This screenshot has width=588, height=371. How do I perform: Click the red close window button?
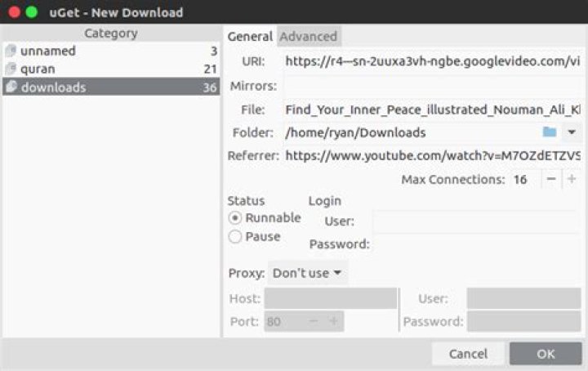coord(14,12)
